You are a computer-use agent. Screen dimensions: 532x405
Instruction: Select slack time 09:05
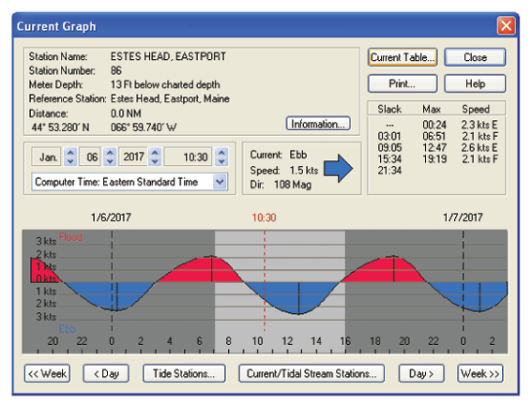pyautogui.click(x=389, y=148)
